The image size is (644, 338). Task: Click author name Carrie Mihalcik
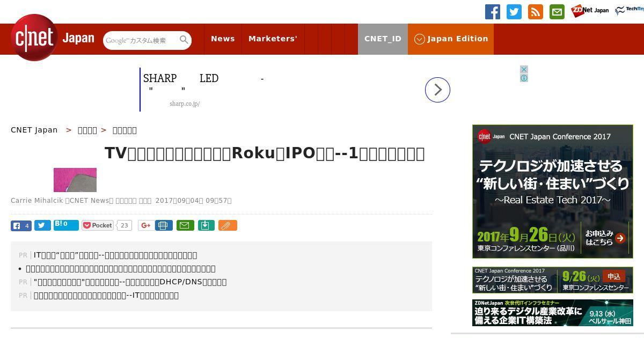[37, 201]
